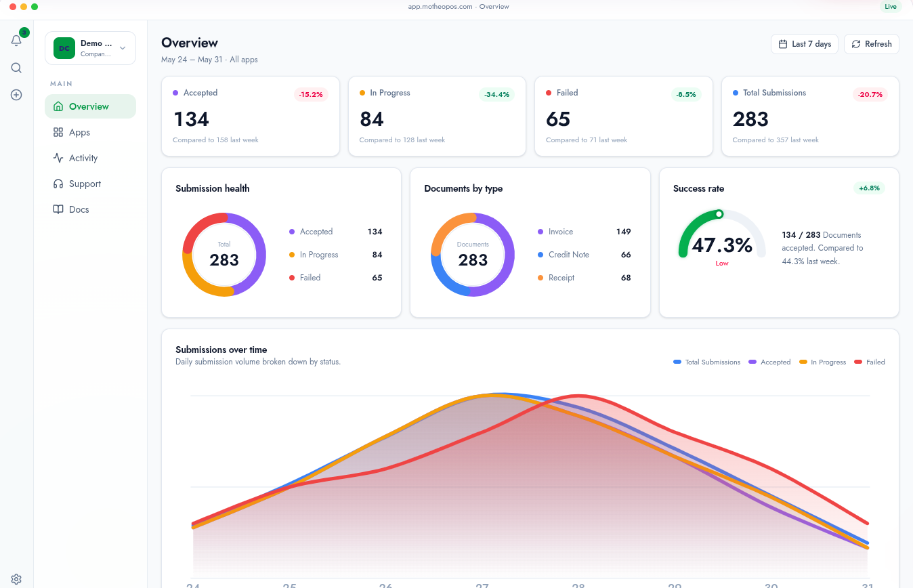This screenshot has width=913, height=588.
Task: Click the 134 value on Accepted card
Action: click(191, 119)
